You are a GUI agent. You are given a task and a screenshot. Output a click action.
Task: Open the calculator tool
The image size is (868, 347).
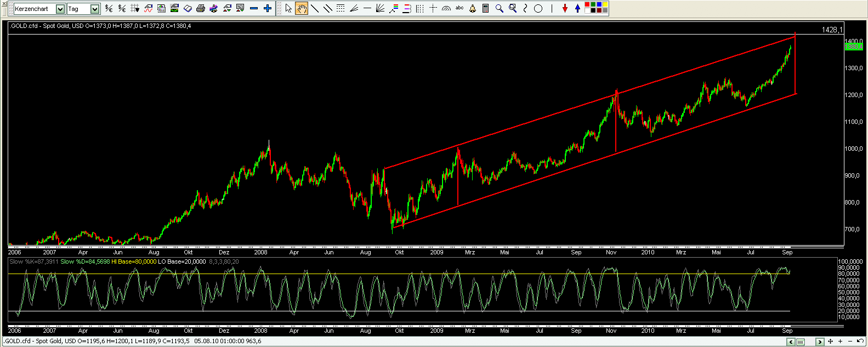tap(486, 8)
